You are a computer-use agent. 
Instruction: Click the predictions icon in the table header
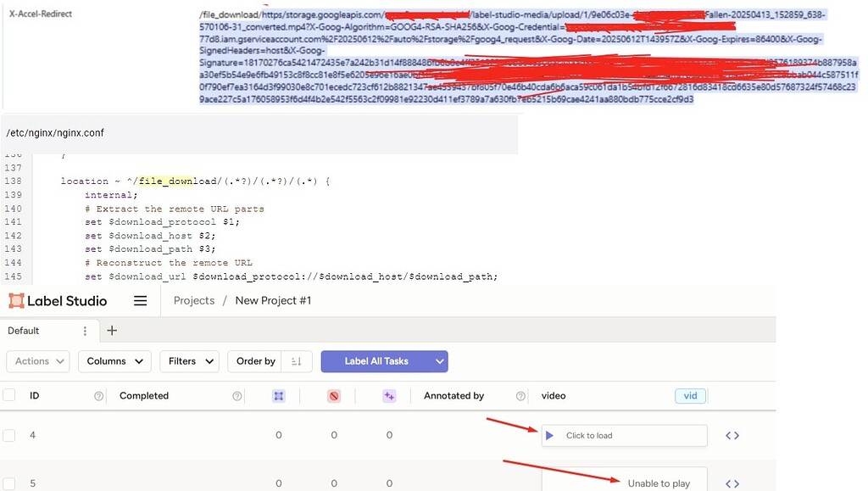(389, 395)
